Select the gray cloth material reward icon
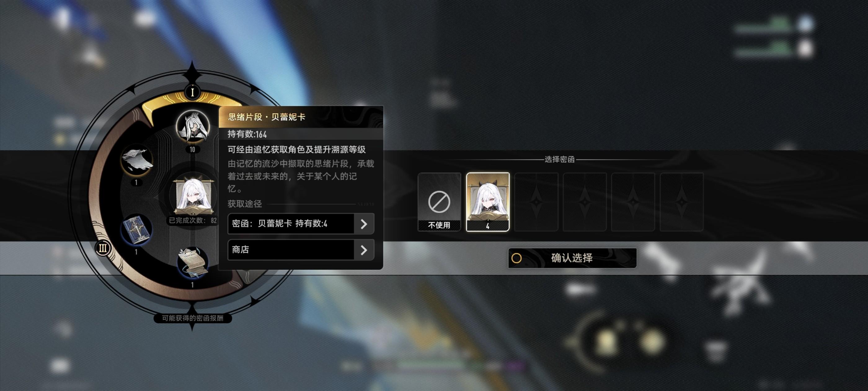This screenshot has width=868, height=391. (137, 160)
